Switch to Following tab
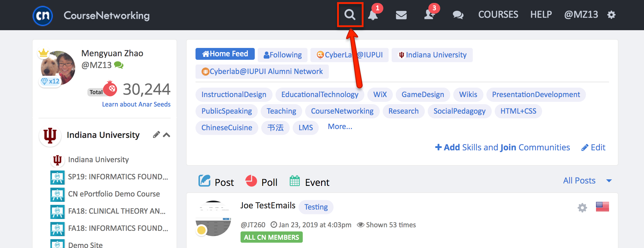This screenshot has width=644, height=248. point(283,55)
